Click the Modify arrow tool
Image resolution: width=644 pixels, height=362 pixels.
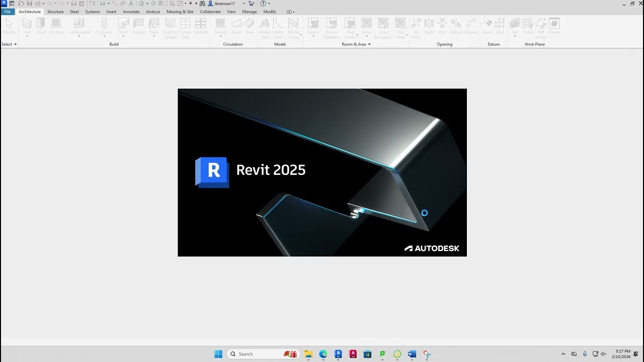9,27
